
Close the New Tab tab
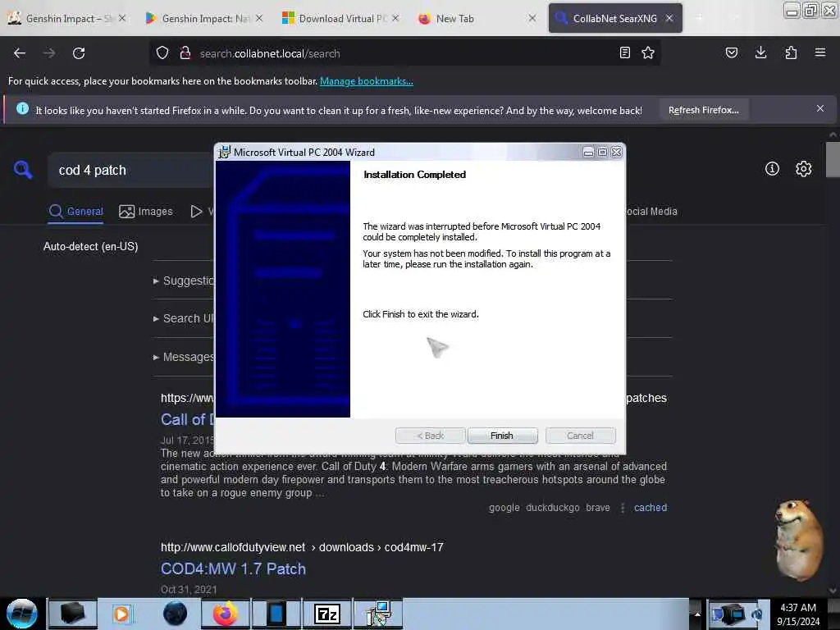click(532, 18)
